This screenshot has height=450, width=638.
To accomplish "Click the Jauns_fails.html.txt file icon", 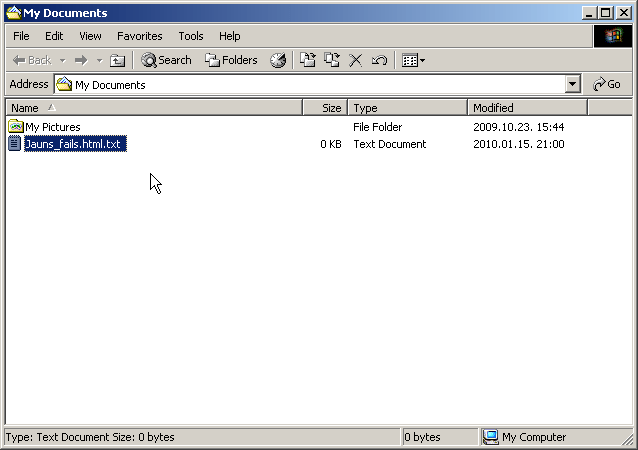I will click(x=15, y=144).
